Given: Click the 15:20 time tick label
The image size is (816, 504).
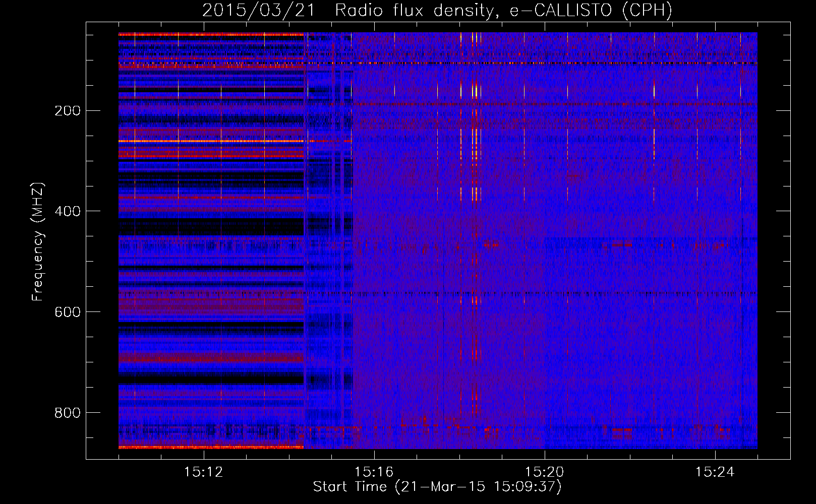Looking at the screenshot, I should [544, 472].
